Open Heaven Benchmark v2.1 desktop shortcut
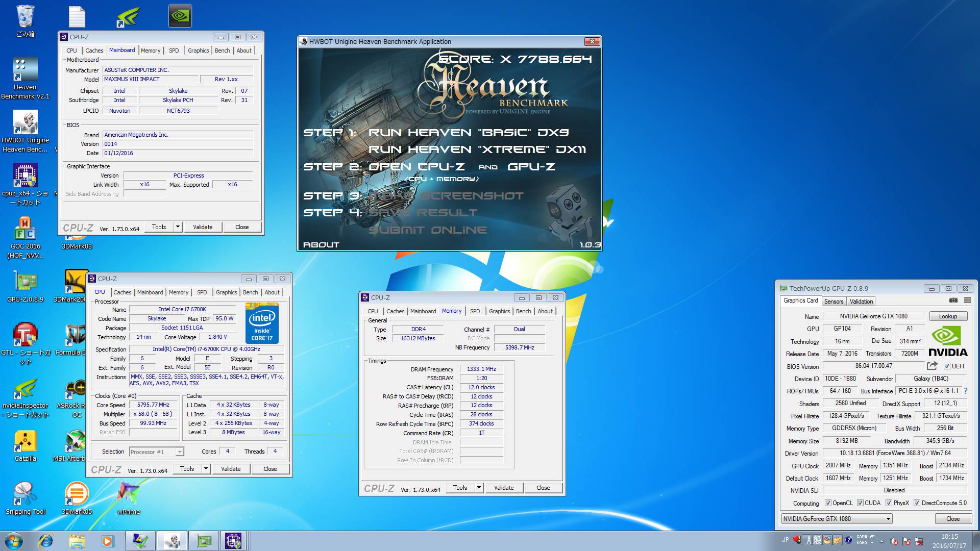Screen dimensions: 980x551 tap(25, 78)
